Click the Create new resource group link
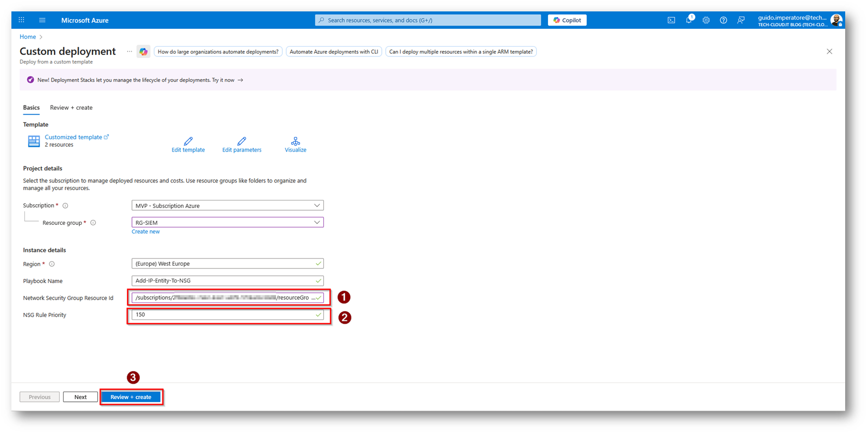868x434 pixels. tap(146, 232)
